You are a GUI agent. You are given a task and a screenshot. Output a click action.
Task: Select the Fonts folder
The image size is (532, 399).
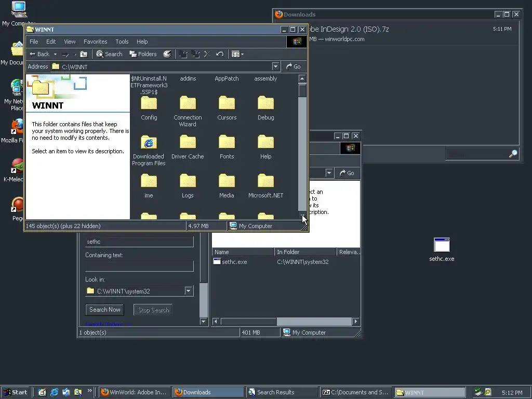pos(227,142)
